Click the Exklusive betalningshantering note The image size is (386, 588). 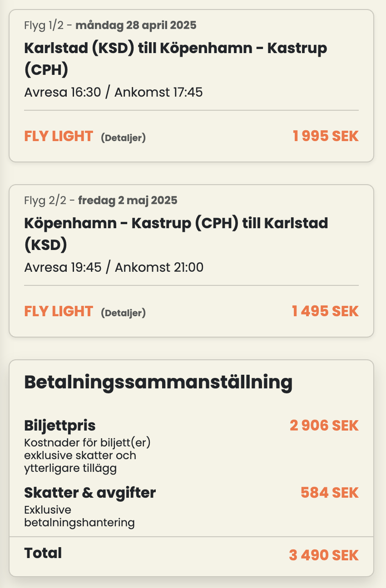79,516
